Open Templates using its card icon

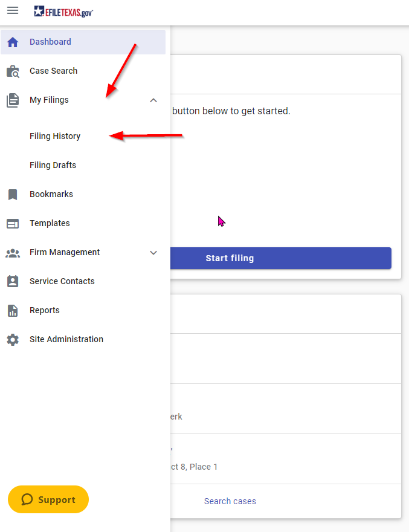[x=13, y=223]
